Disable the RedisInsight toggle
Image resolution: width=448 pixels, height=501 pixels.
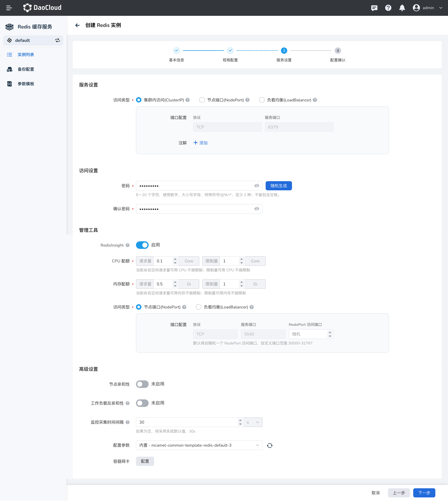142,245
